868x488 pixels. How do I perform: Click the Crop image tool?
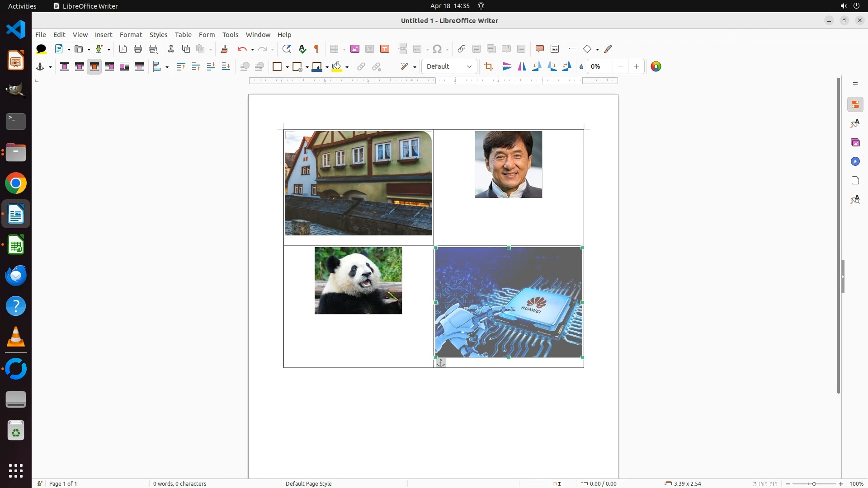tap(488, 66)
